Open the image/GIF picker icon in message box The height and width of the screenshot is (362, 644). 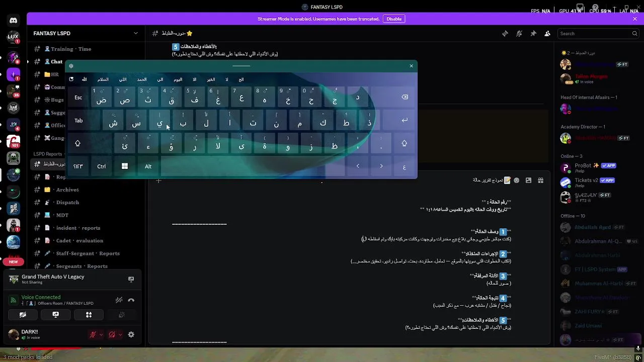tap(528, 180)
